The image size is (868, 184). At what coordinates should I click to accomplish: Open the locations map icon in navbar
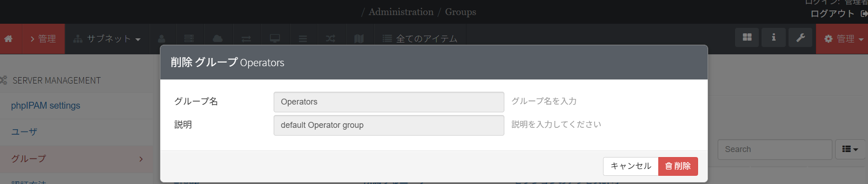point(359,39)
